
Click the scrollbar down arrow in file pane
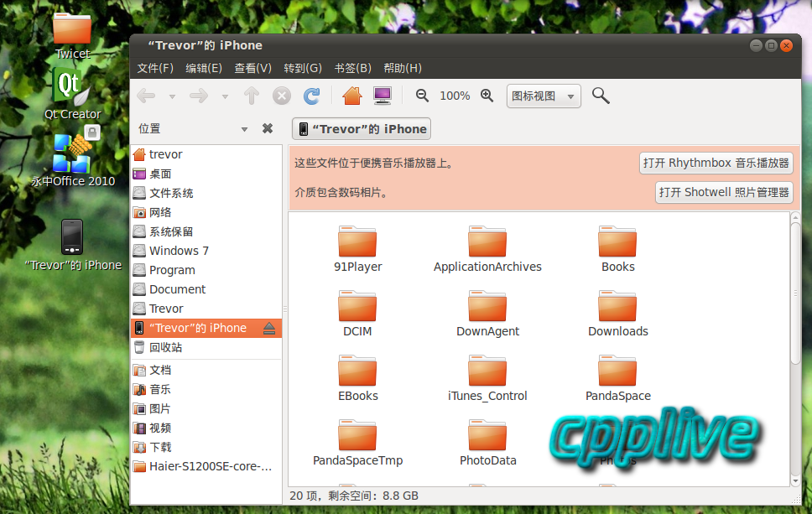click(795, 480)
